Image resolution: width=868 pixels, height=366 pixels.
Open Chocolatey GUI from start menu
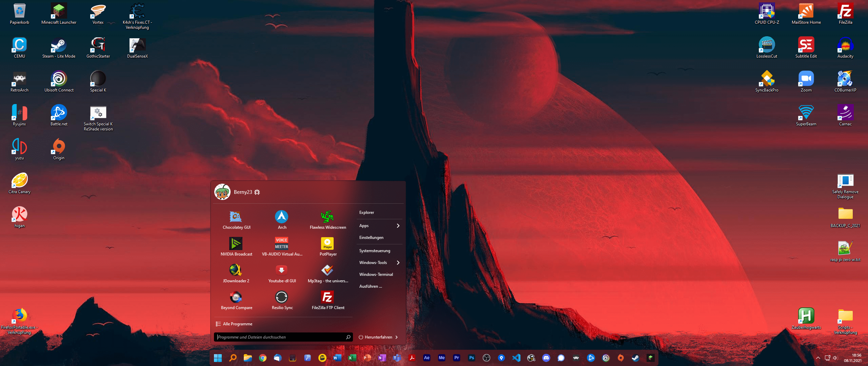(236, 220)
